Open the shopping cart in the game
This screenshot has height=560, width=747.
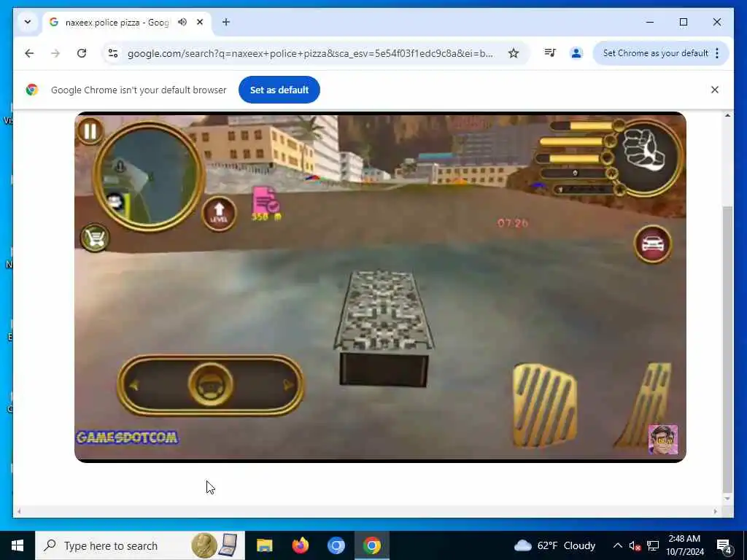pyautogui.click(x=95, y=237)
